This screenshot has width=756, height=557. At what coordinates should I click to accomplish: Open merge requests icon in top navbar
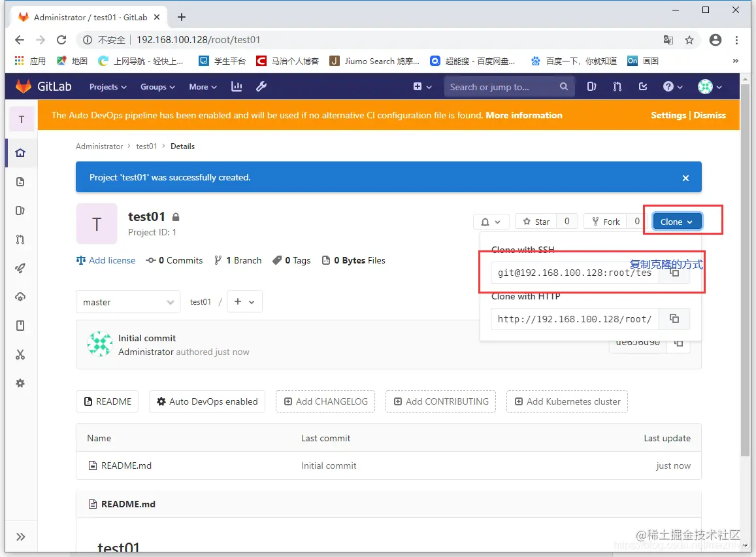617,87
